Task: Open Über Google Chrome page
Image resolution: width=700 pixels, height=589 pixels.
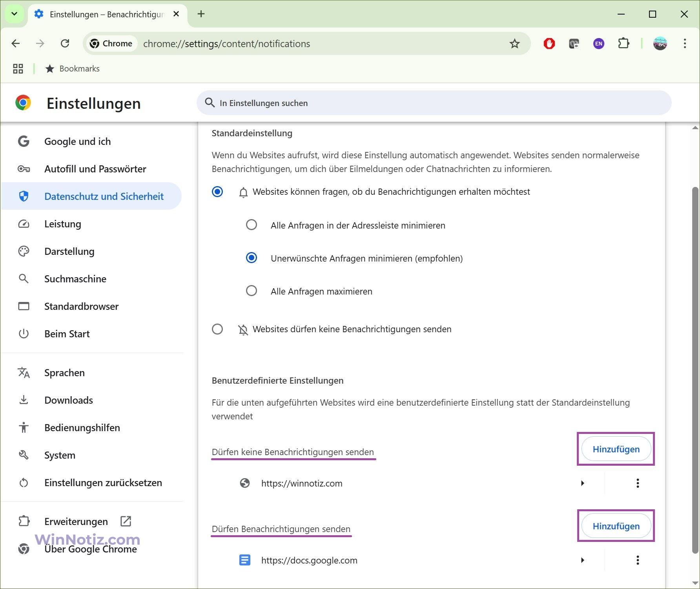Action: (x=91, y=549)
